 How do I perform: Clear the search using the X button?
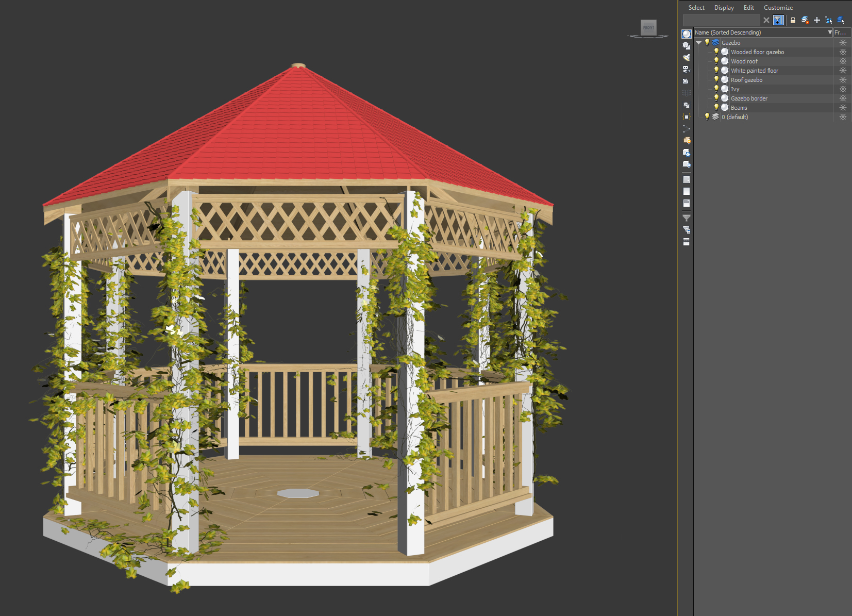(x=766, y=20)
